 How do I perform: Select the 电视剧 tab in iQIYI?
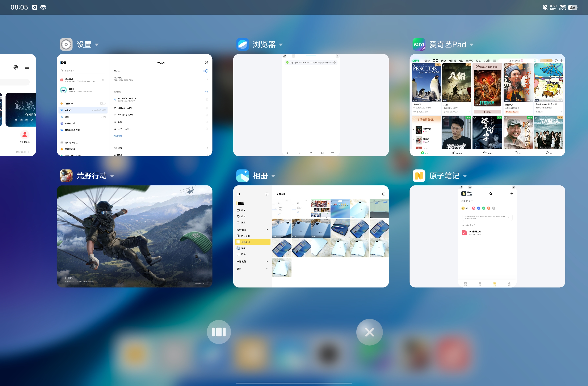click(452, 61)
